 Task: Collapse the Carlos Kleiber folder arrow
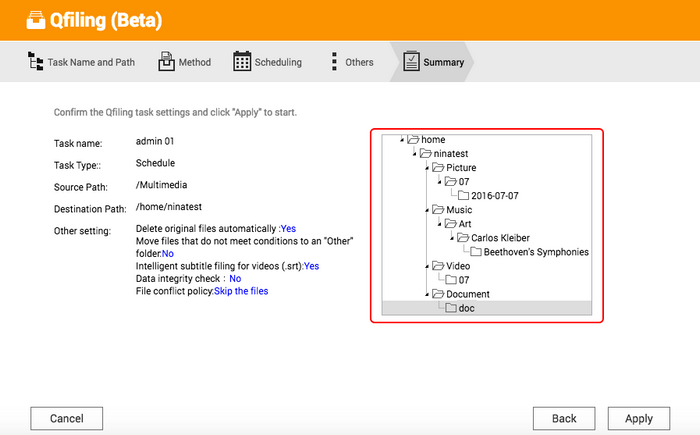(452, 238)
